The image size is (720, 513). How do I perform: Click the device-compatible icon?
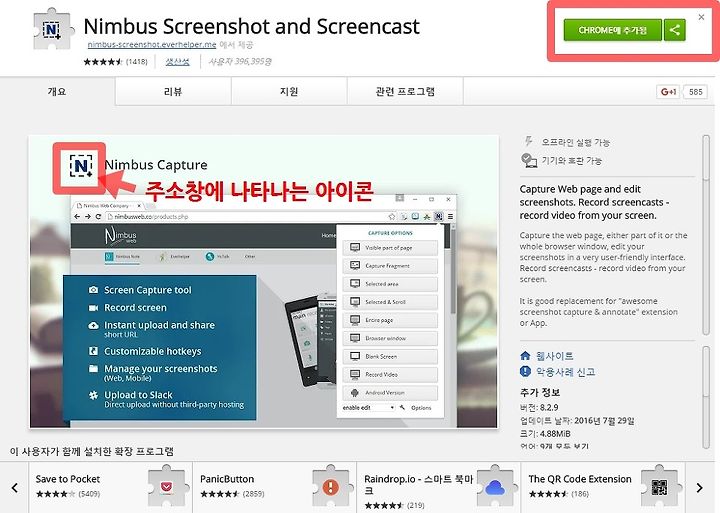pyautogui.click(x=529, y=160)
